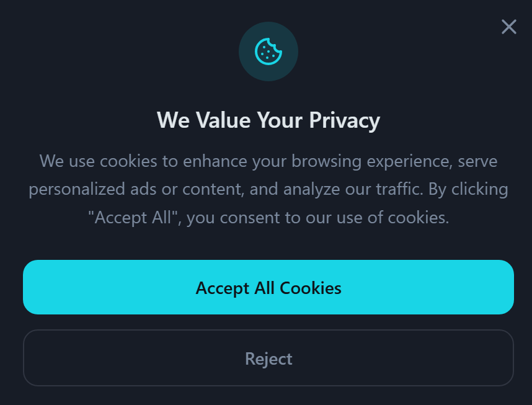Decline cookies with the outlined Reject button
This screenshot has width=532, height=405.
tap(268, 358)
